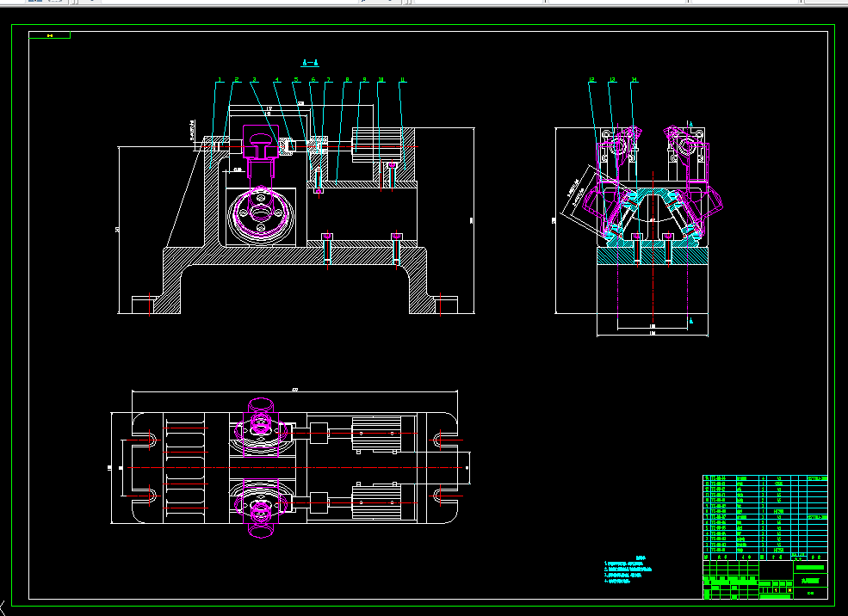Select part balloon number 4

(277, 80)
